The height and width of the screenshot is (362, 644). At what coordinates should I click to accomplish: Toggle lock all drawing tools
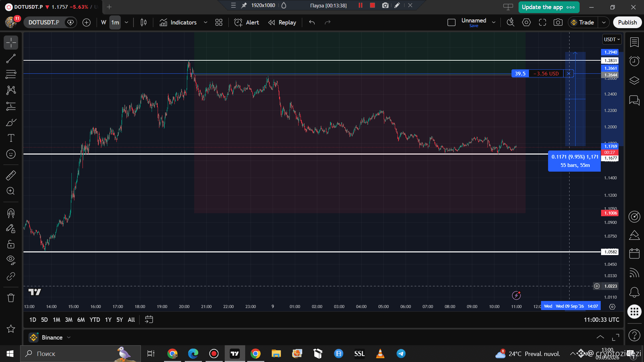coord(11,244)
